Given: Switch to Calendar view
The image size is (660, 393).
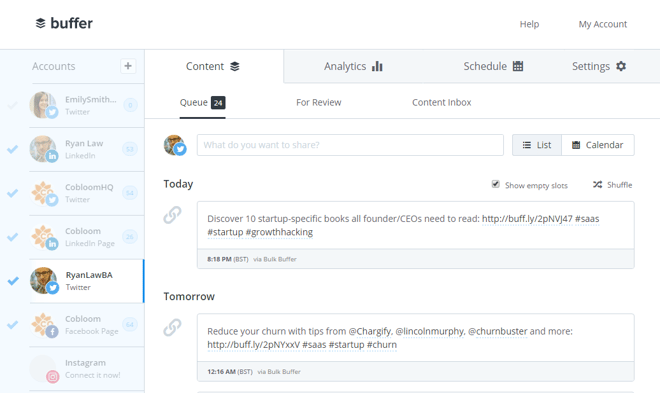Looking at the screenshot, I should point(598,145).
